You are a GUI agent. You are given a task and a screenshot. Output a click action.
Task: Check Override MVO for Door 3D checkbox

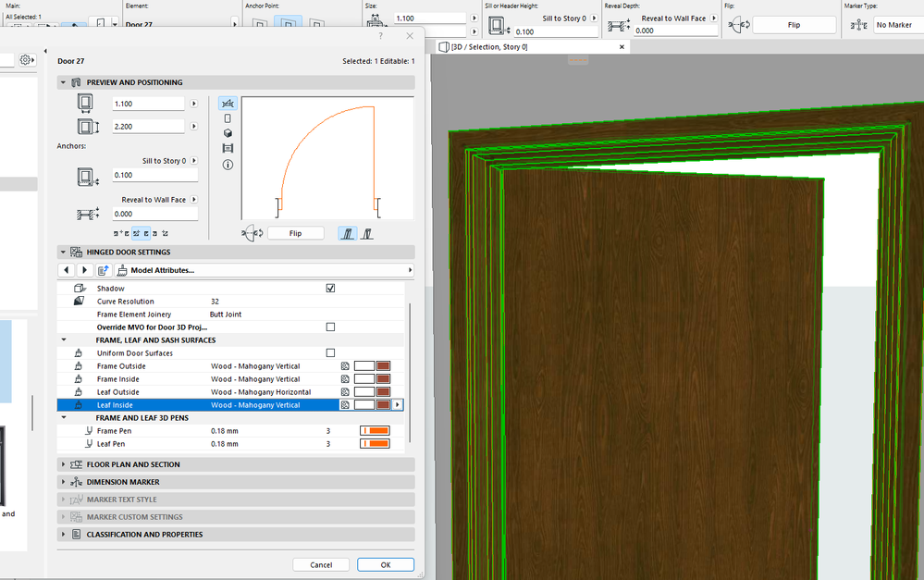(330, 327)
